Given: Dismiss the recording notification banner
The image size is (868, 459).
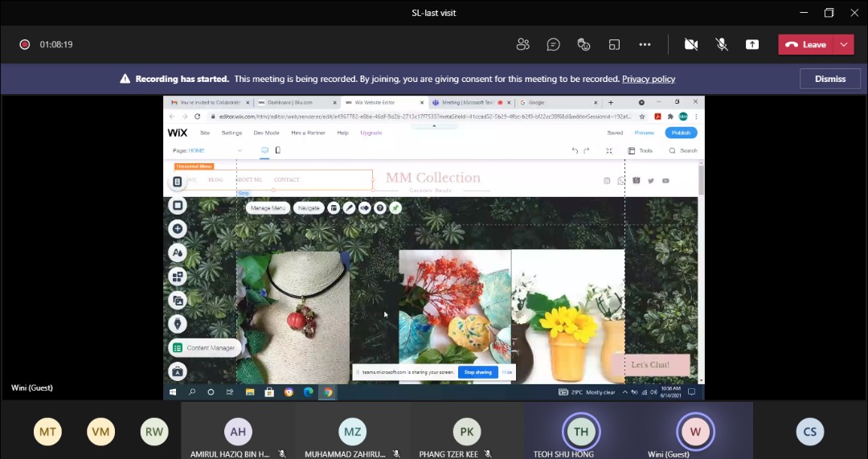Looking at the screenshot, I should pos(829,79).
